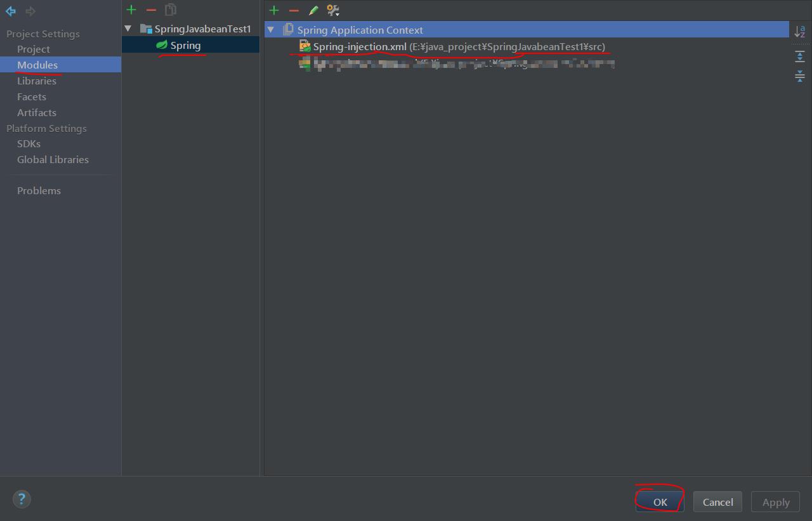Open the Artifacts settings
Image resolution: width=812 pixels, height=521 pixels.
(37, 112)
